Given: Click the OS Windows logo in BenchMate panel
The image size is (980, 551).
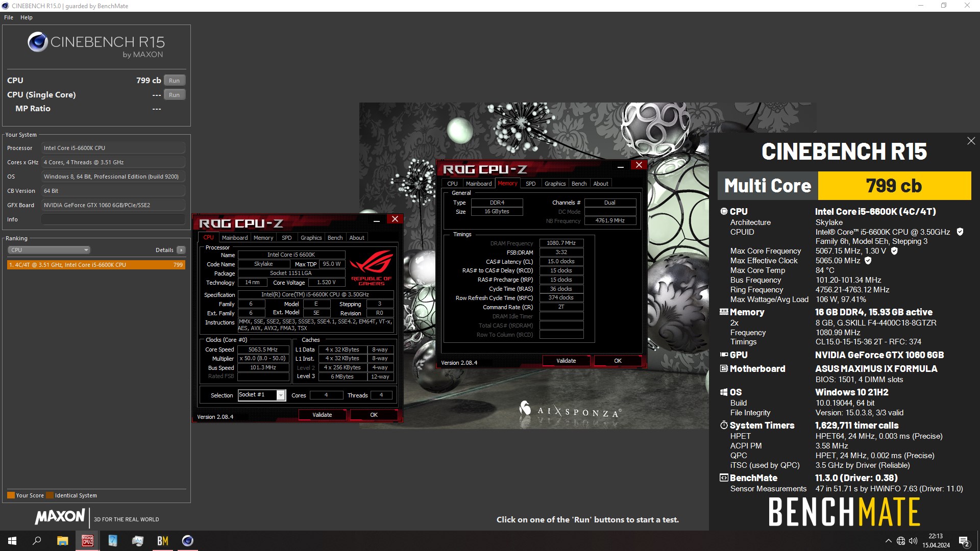Looking at the screenshot, I should pos(724,392).
